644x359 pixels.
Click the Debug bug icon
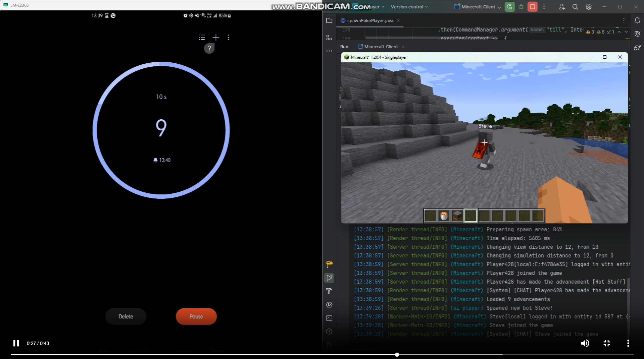tap(521, 7)
